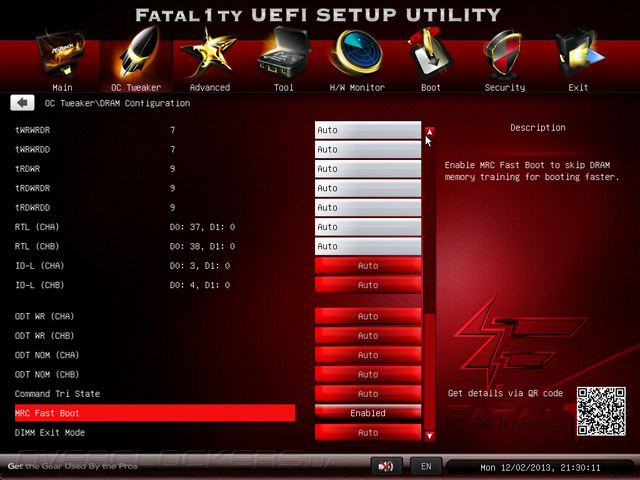The width and height of the screenshot is (640, 480).
Task: Select the Command Tri State label
Action: pyautogui.click(x=57, y=394)
